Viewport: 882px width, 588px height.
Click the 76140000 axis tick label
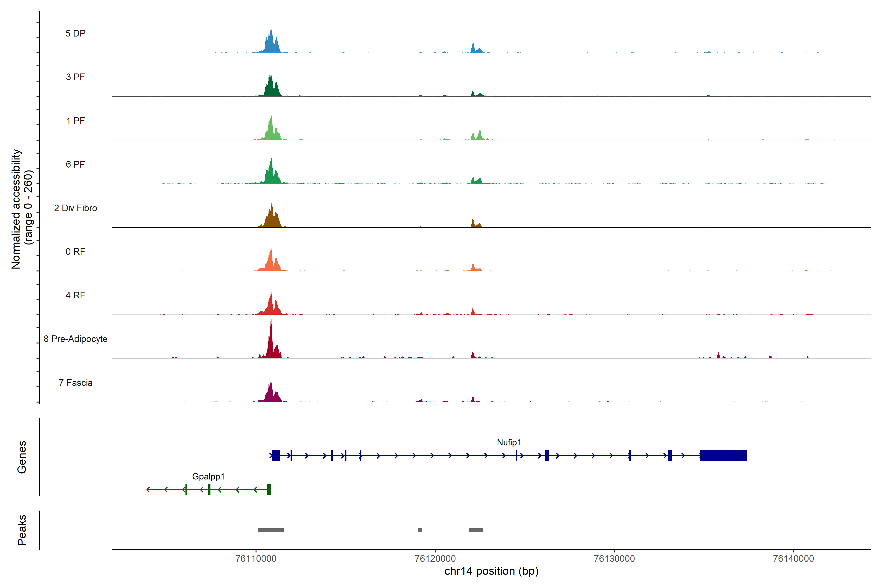pos(793,558)
